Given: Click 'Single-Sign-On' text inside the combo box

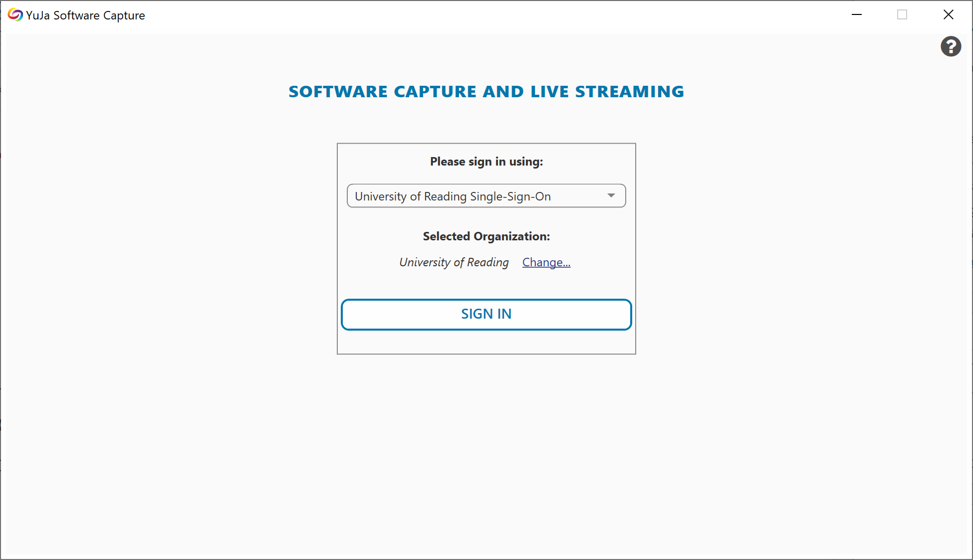Looking at the screenshot, I should coord(510,196).
